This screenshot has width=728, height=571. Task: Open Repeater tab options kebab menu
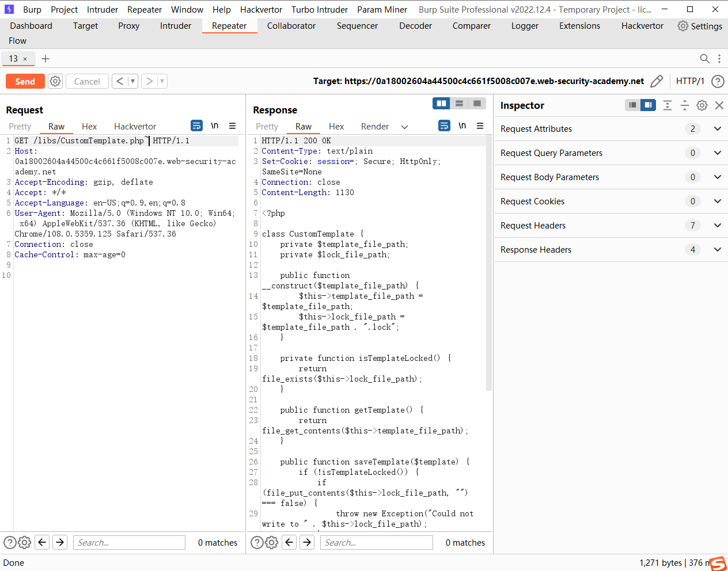[x=719, y=59]
